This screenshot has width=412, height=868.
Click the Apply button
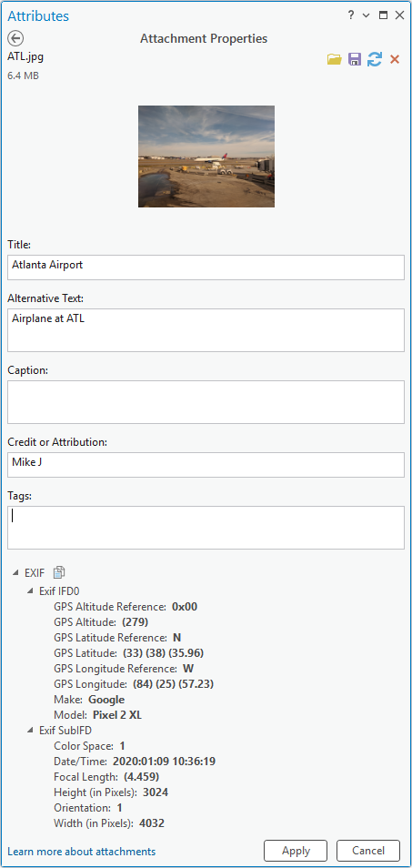[296, 851]
